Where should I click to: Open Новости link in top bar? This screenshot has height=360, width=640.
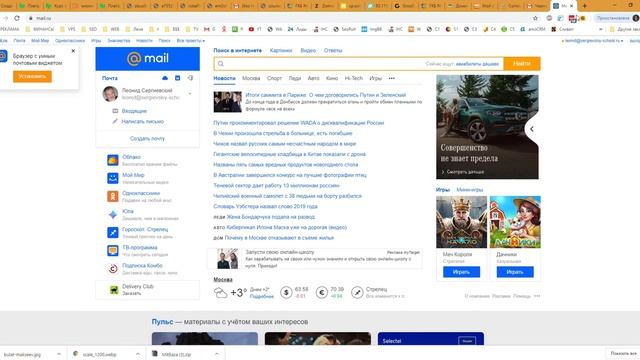tap(144, 40)
